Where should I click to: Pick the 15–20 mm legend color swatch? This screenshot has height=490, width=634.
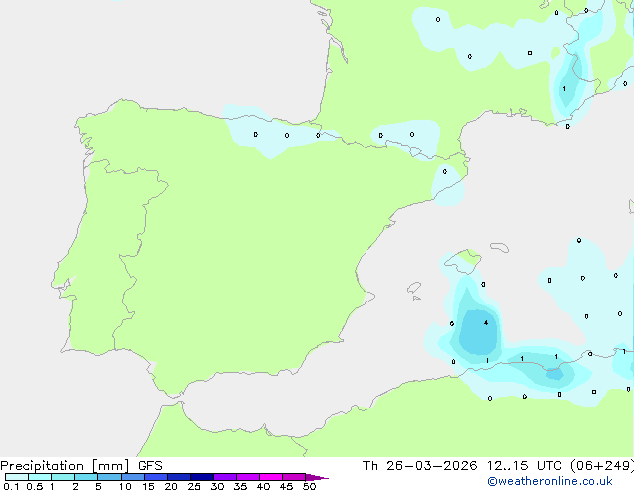point(156,477)
